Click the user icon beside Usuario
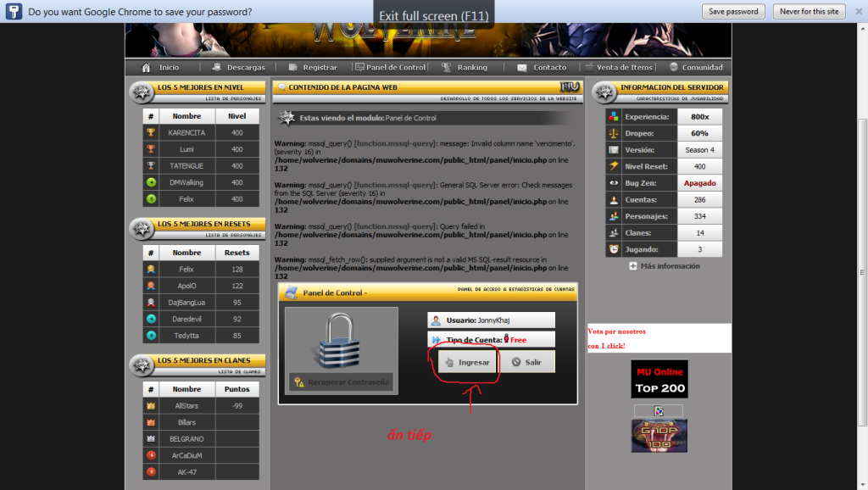This screenshot has height=490, width=868. 437,320
